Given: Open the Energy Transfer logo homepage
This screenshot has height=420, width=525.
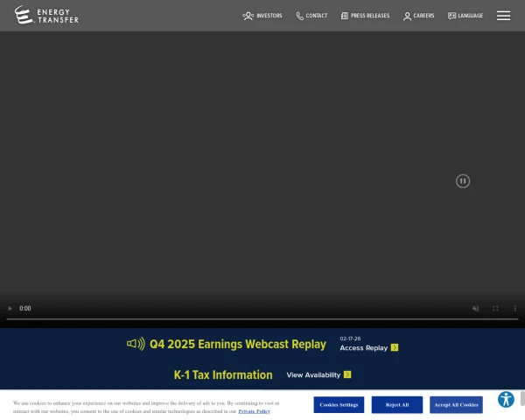Looking at the screenshot, I should [46, 15].
